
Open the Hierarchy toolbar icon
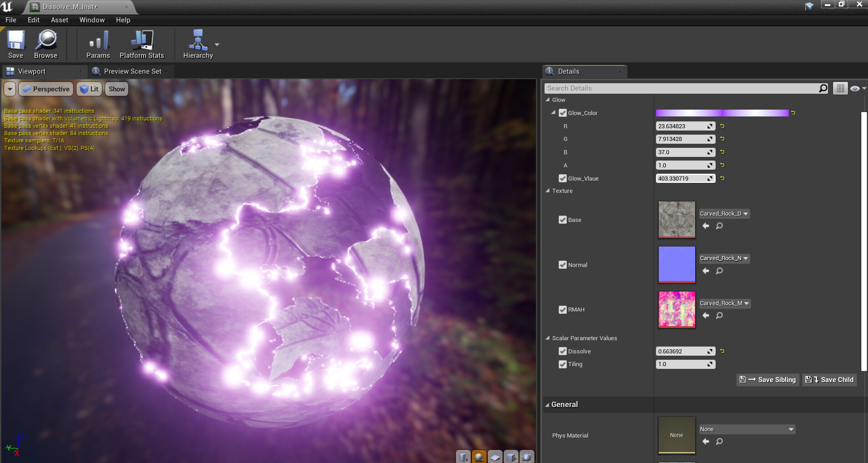[x=198, y=43]
